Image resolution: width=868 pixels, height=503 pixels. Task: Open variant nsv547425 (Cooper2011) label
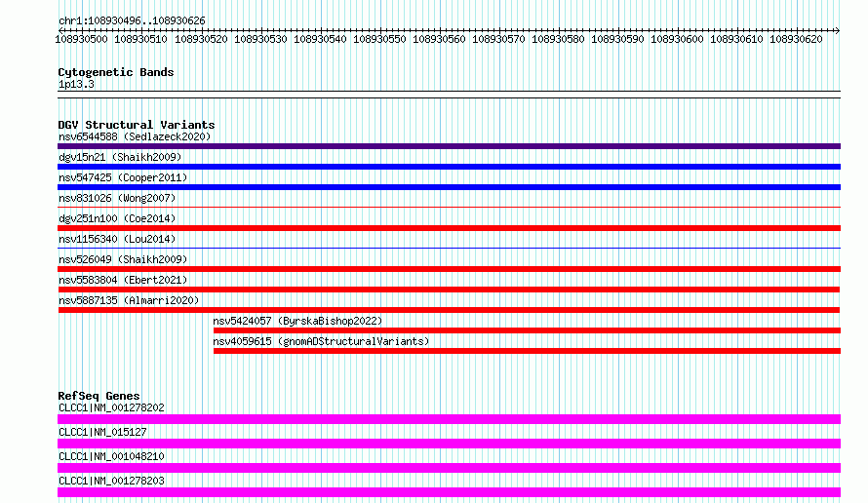click(123, 177)
